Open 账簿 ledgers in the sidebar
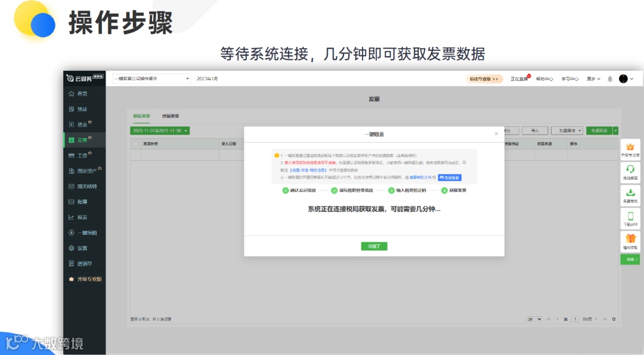Image resolution: width=644 pixels, height=355 pixels. [84, 202]
